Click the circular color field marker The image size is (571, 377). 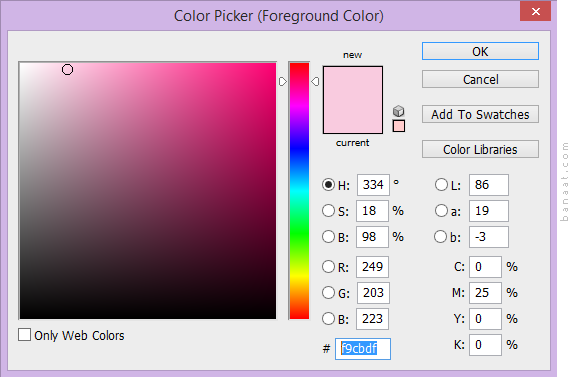67,70
